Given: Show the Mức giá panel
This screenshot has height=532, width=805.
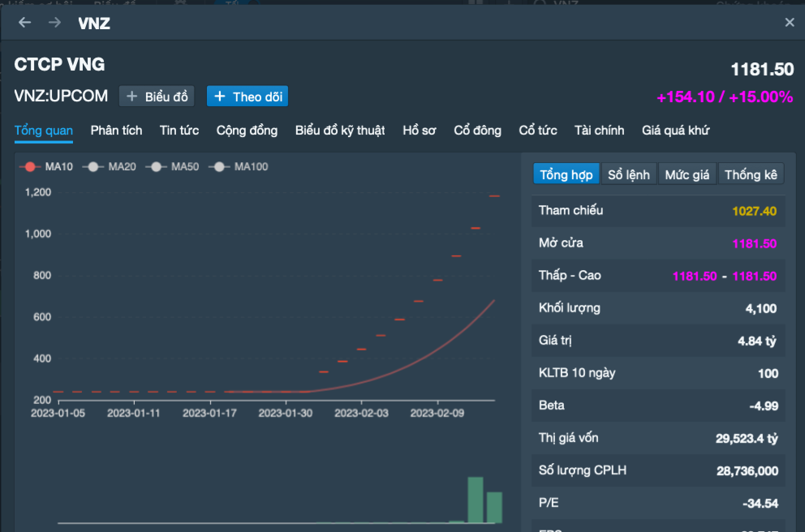Looking at the screenshot, I should [x=687, y=174].
